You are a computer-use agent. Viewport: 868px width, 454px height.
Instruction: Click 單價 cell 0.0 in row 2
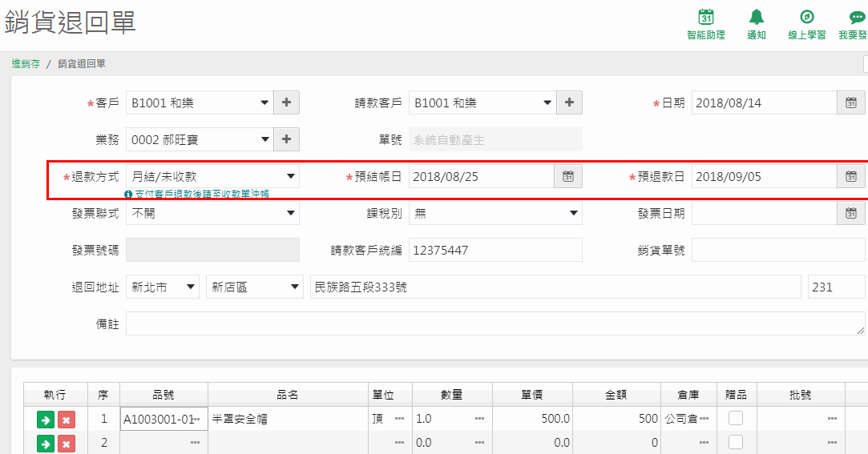click(532, 442)
